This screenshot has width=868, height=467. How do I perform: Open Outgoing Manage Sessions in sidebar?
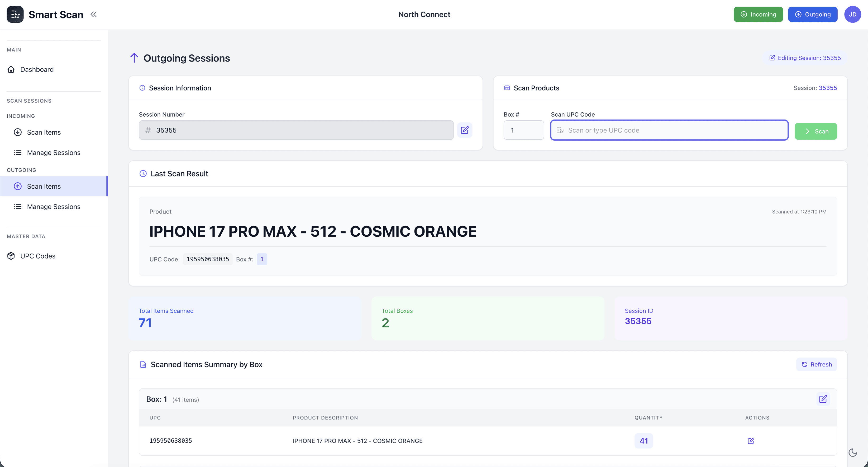[x=54, y=206]
